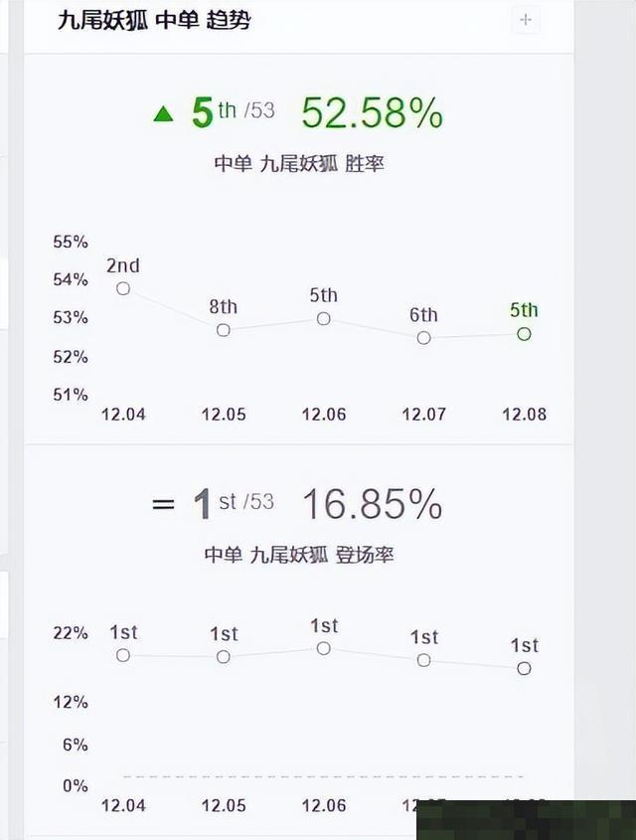The image size is (636, 840).
Task: Select the 12.04 win-rate point labeled 2nd
Action: click(123, 288)
